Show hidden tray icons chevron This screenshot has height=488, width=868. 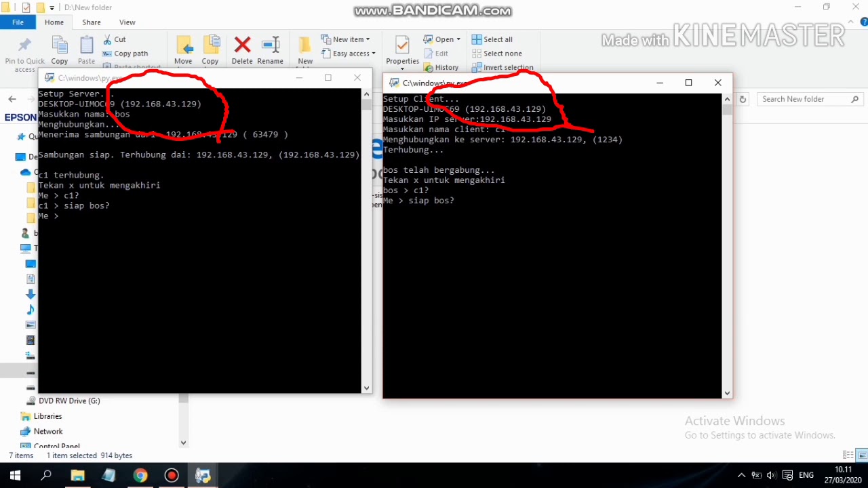point(741,475)
